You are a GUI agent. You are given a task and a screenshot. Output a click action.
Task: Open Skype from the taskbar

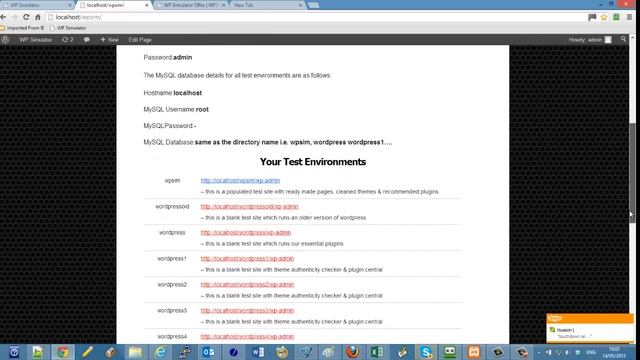(x=426, y=352)
